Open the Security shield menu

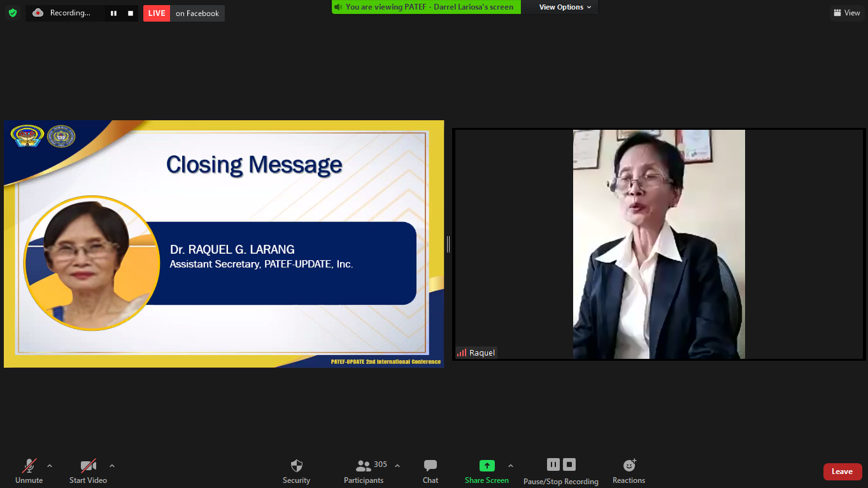[296, 470]
